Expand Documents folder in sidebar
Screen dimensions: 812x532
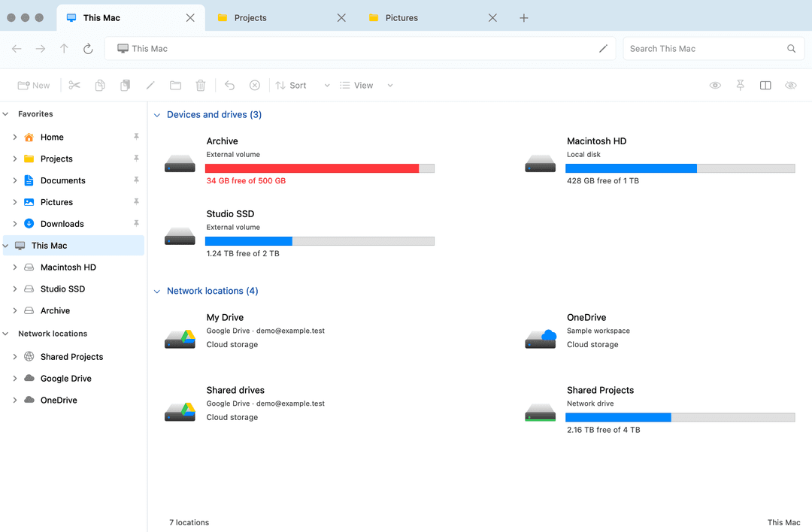pos(14,180)
